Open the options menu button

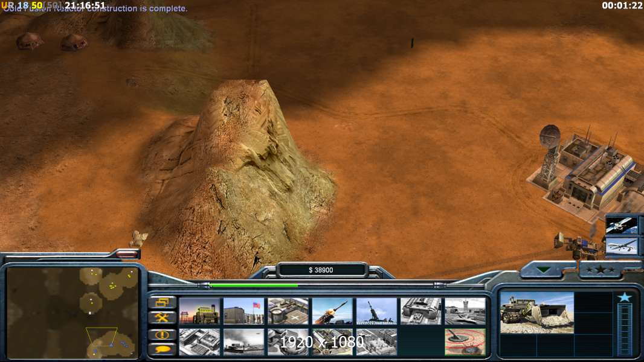tap(163, 302)
